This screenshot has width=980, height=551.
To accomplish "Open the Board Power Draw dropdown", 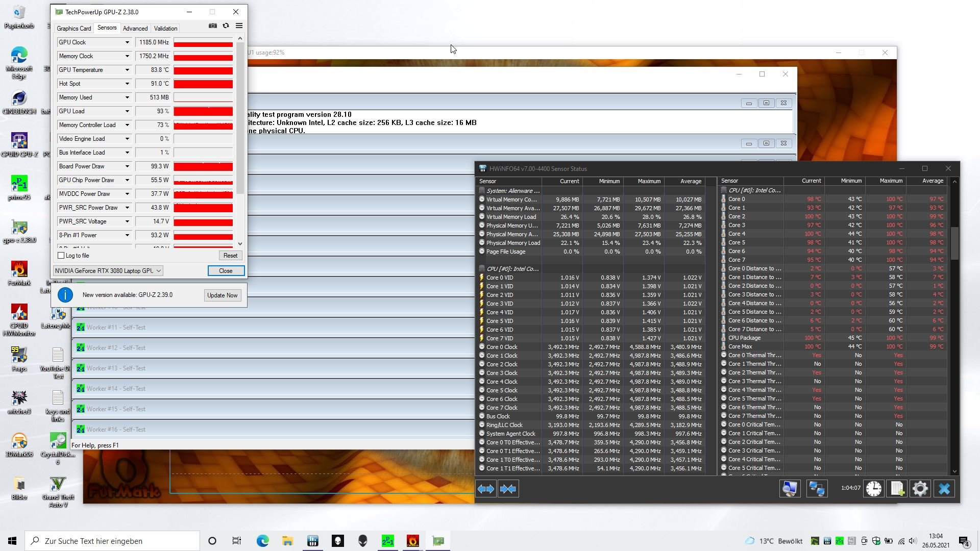I will tap(127, 166).
